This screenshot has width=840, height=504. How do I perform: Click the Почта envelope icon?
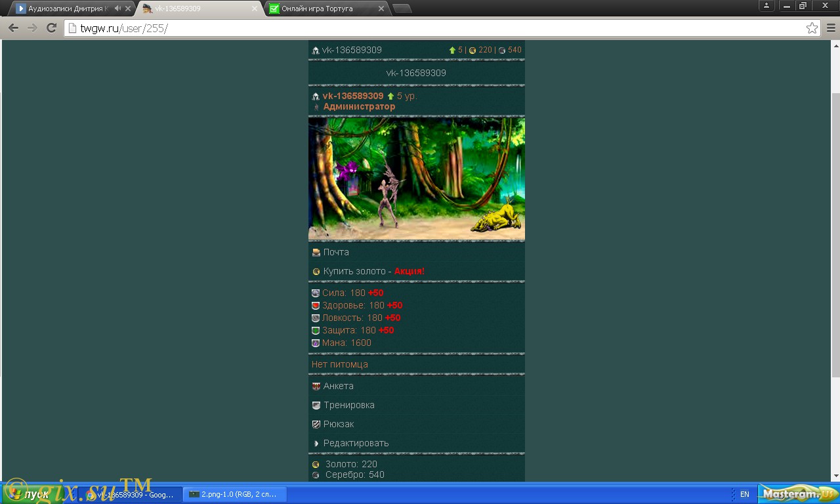316,252
